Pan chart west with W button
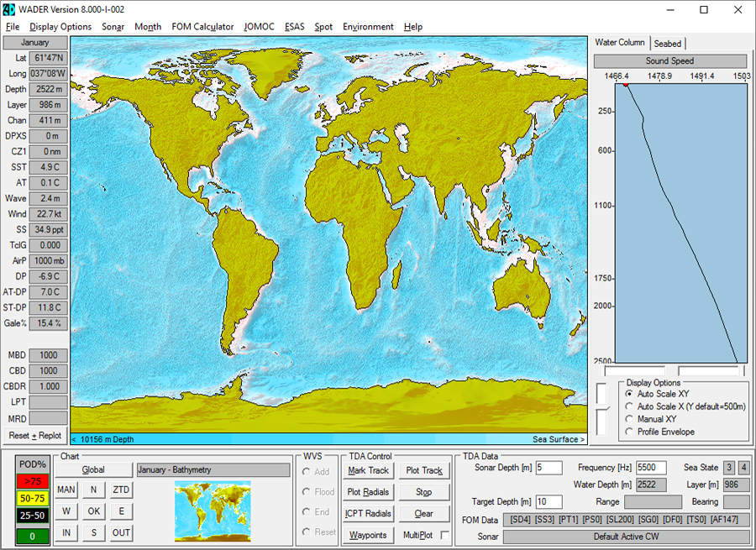756x550 pixels. click(66, 511)
